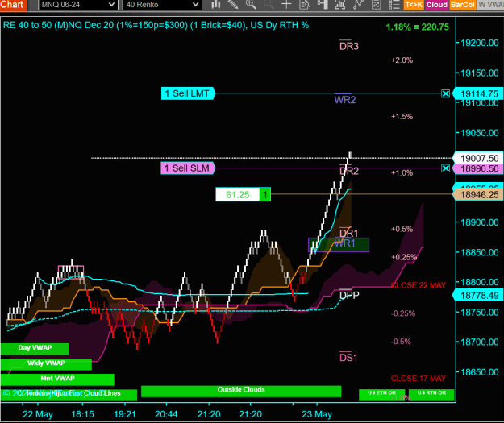The width and height of the screenshot is (504, 423).
Task: Toggle the T<>K orange button
Action: click(414, 5)
